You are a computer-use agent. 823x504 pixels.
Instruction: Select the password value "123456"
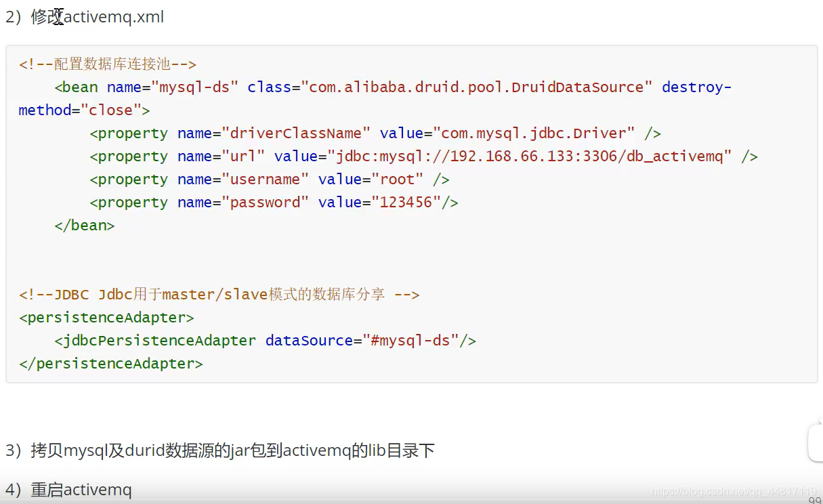[408, 202]
